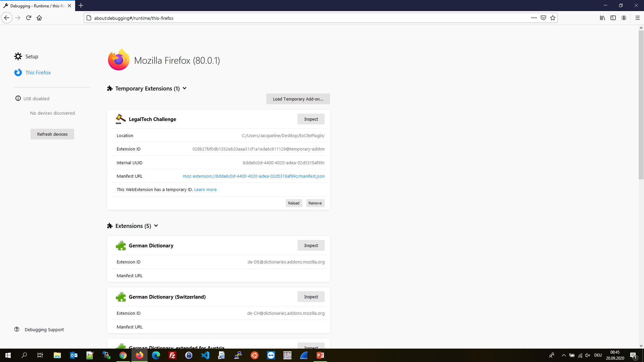Select This Firefox in sidebar
Screen dimensions: 644x362
point(38,73)
